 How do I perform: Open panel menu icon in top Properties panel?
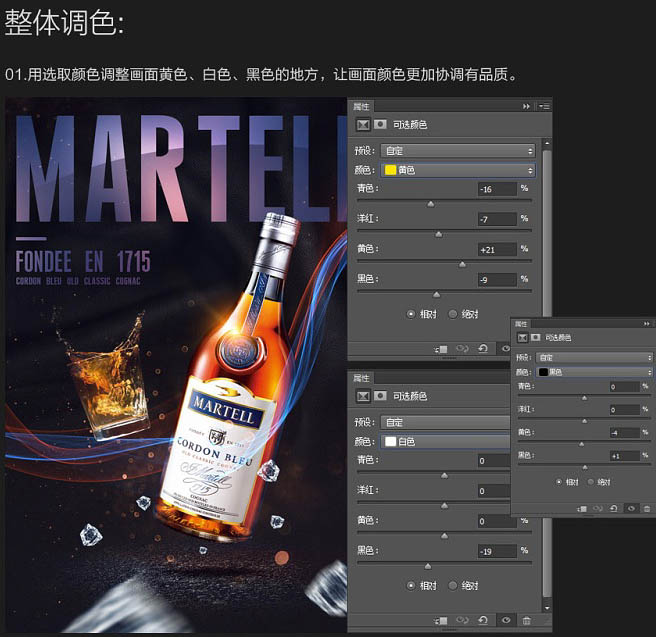[x=544, y=107]
